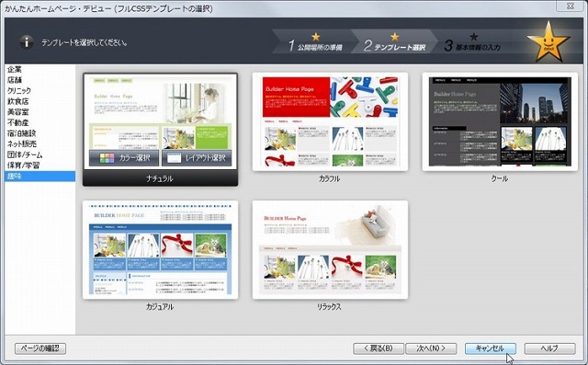
Task: Click the smiling star mascot icon
Action: [x=548, y=42]
